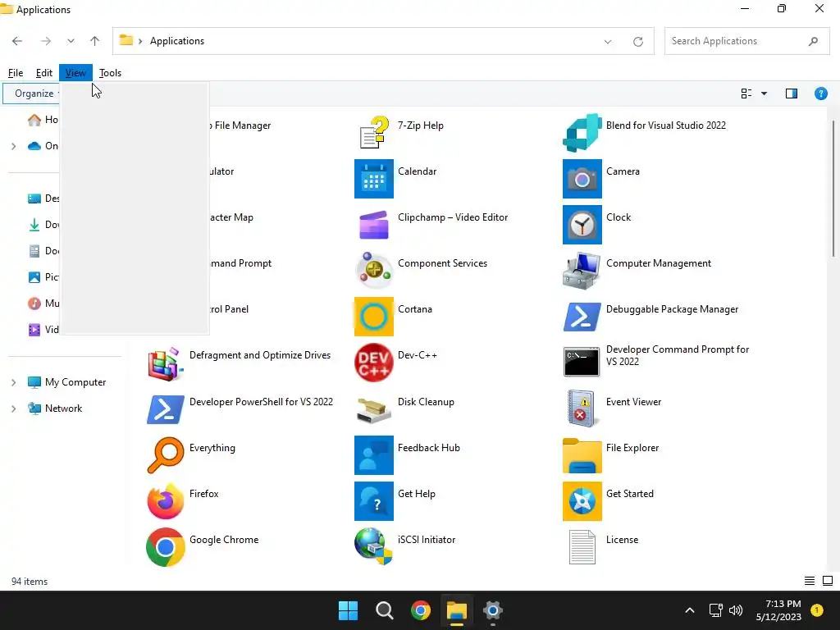Launch the Calendar app icon
Image resolution: width=840 pixels, height=630 pixels.
point(373,179)
